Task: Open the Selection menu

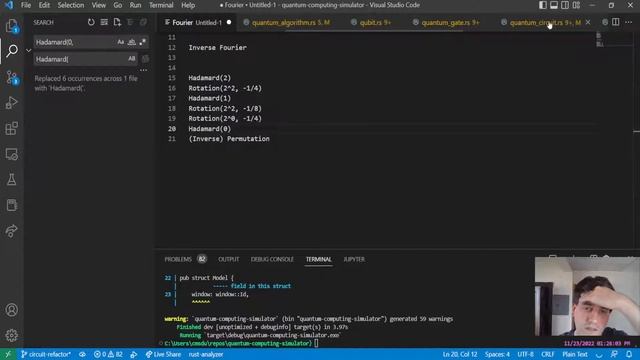Action: (71, 5)
